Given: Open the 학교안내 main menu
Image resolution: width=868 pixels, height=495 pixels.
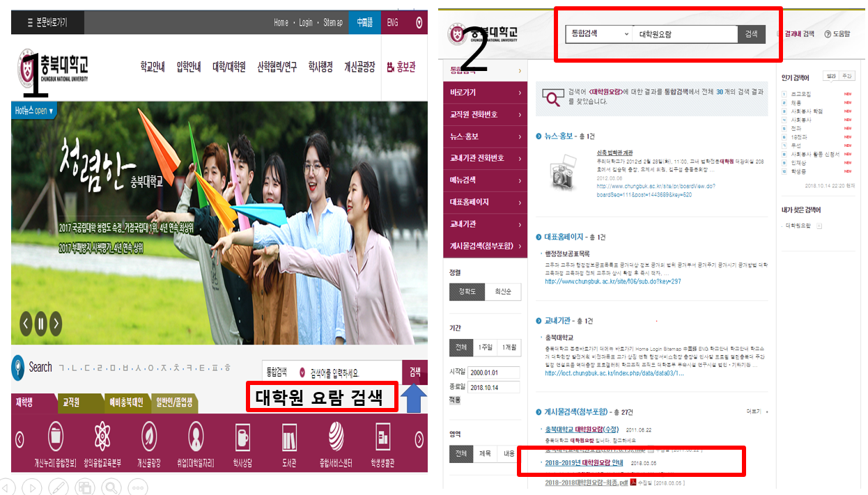Looking at the screenshot, I should click(x=152, y=67).
